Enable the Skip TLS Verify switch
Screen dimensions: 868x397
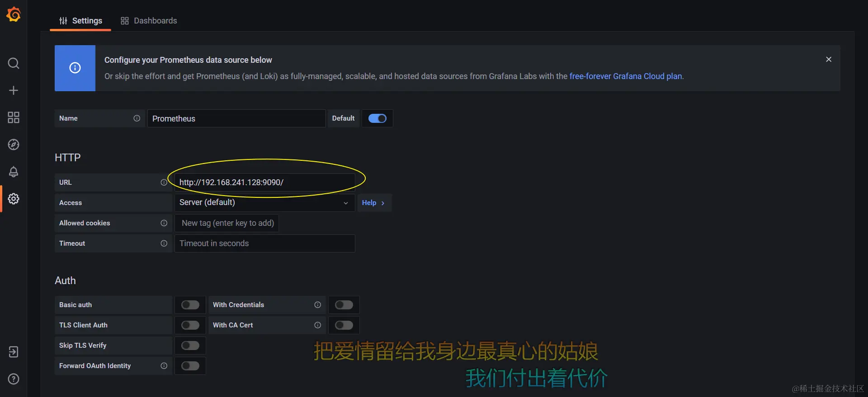(x=190, y=346)
